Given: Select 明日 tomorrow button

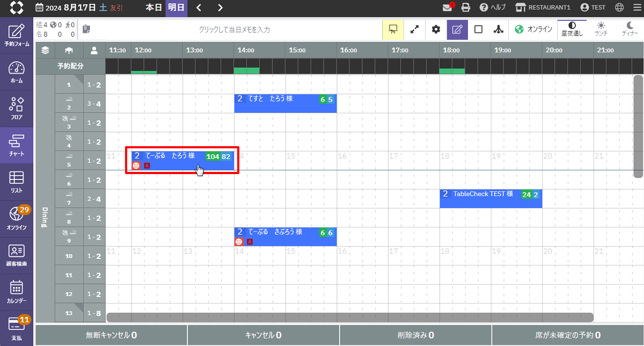Looking at the screenshot, I should click(176, 8).
